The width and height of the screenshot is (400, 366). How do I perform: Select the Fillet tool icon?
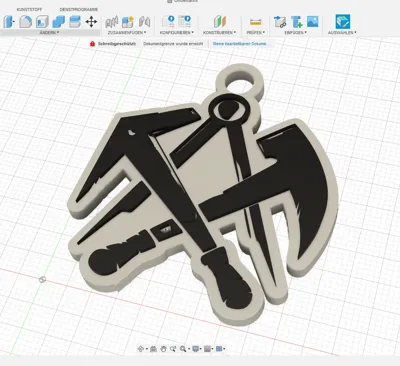point(26,22)
